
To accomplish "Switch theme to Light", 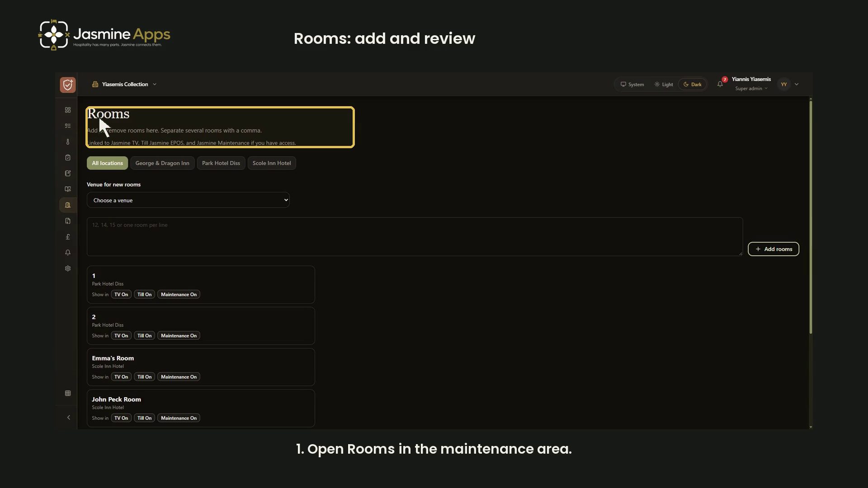I will pyautogui.click(x=664, y=84).
